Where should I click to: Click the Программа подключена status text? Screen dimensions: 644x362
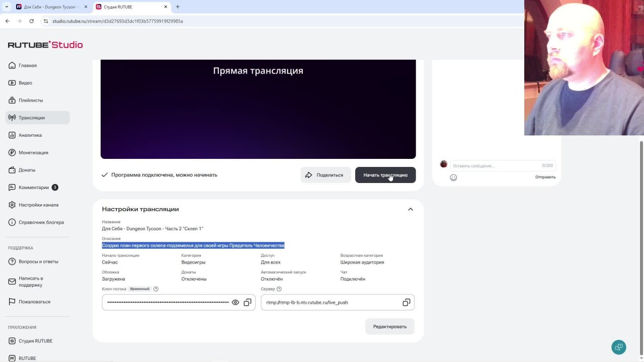pyautogui.click(x=164, y=175)
